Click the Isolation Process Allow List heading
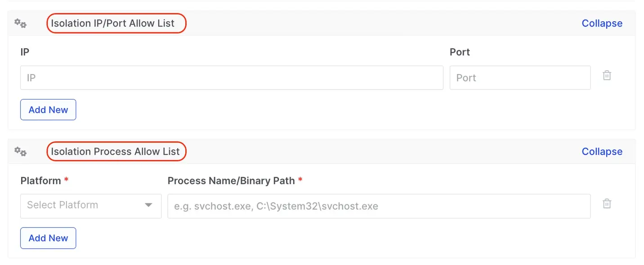This screenshot has height=265, width=644. point(115,152)
